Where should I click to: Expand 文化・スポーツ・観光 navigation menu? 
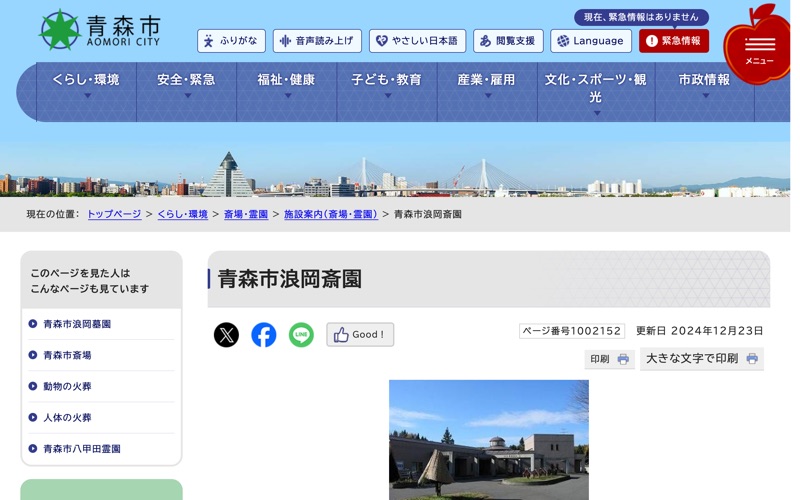tap(596, 92)
